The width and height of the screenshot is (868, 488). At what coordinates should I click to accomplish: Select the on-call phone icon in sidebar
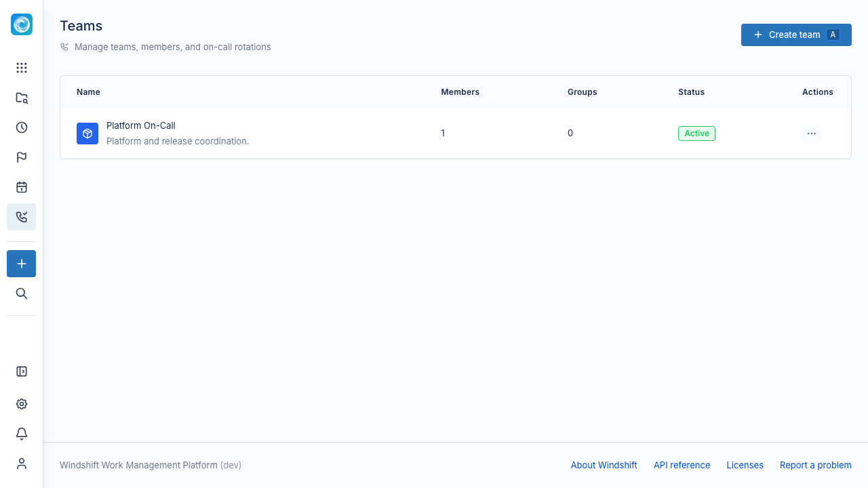(22, 217)
